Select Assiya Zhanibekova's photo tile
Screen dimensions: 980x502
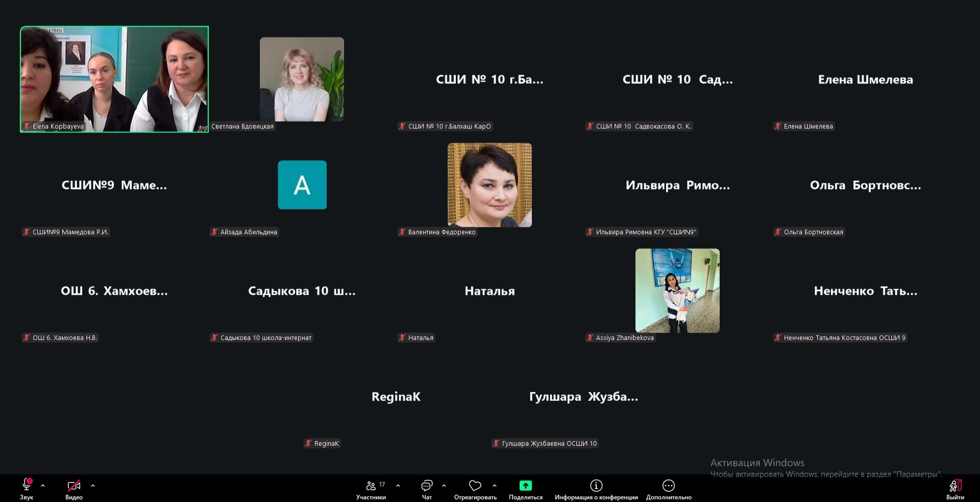[677, 291]
